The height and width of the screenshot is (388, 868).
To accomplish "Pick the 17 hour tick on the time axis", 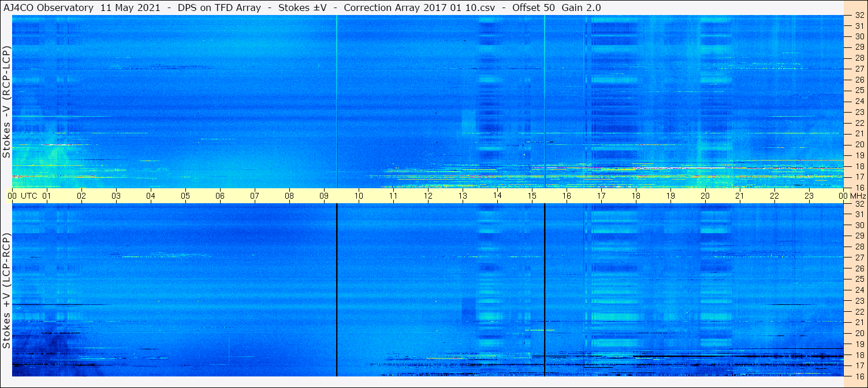I will pos(601,196).
